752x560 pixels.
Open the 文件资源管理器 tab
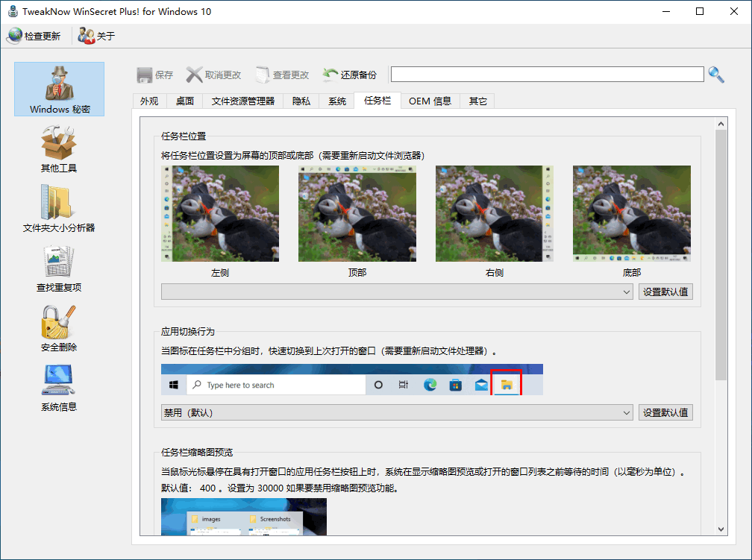click(243, 101)
